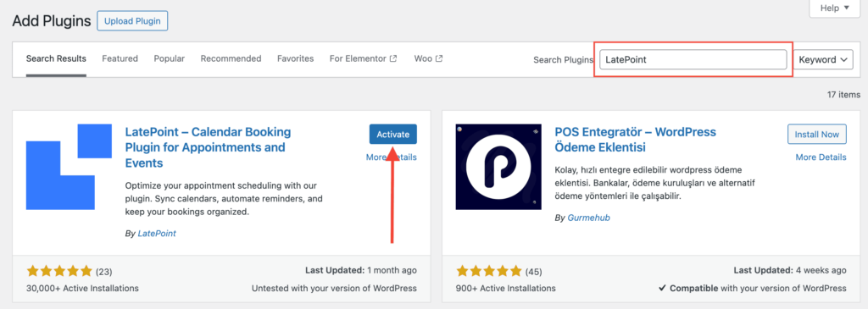Select the Search Results tab
868x309 pixels.
(x=56, y=58)
